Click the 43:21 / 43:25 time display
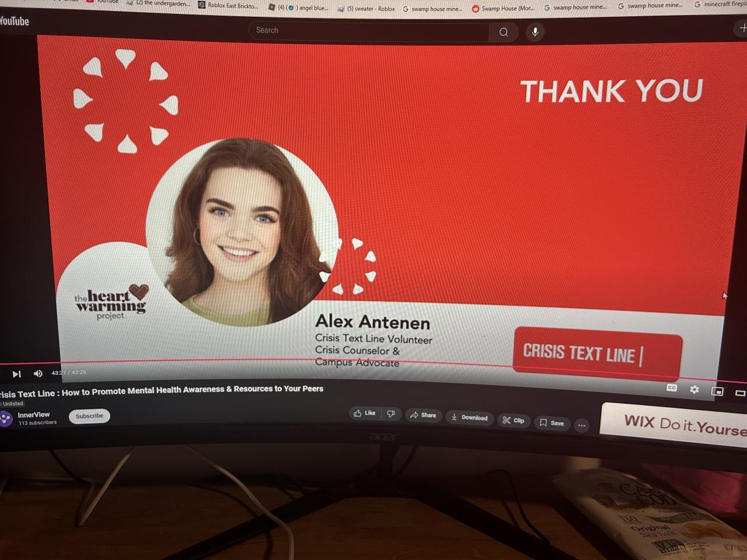747x560 pixels. [x=68, y=372]
